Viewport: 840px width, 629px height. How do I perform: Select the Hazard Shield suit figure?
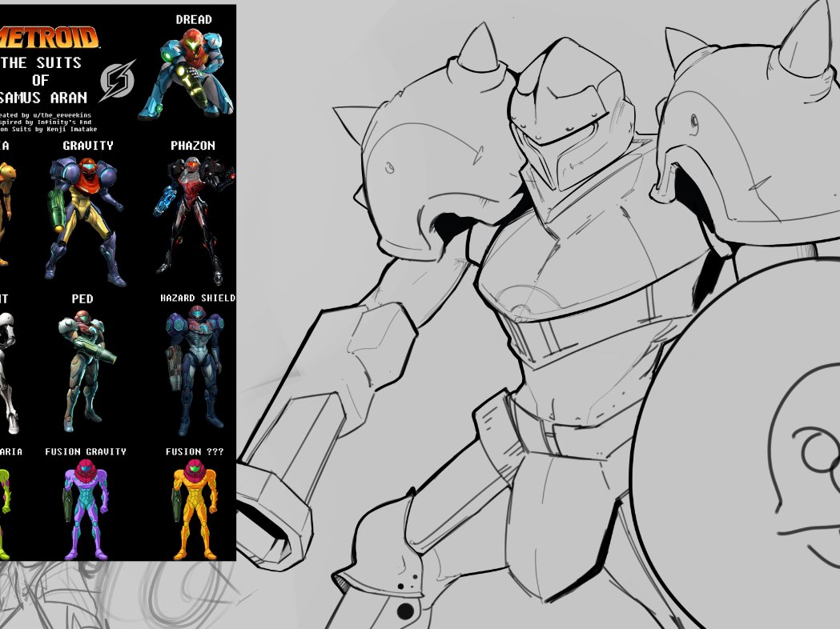tap(195, 370)
